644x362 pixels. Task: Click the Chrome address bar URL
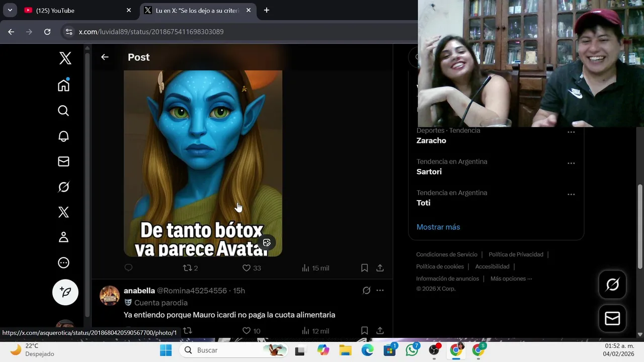pyautogui.click(x=151, y=32)
